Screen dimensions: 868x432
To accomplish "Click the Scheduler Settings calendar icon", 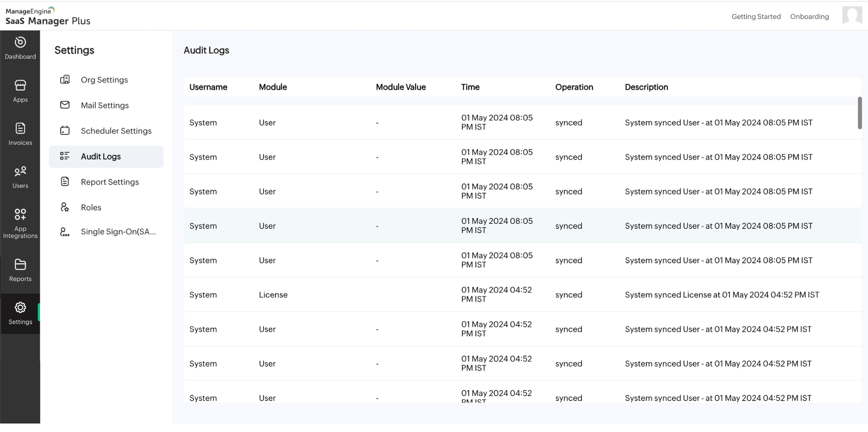I will click(116, 131).
